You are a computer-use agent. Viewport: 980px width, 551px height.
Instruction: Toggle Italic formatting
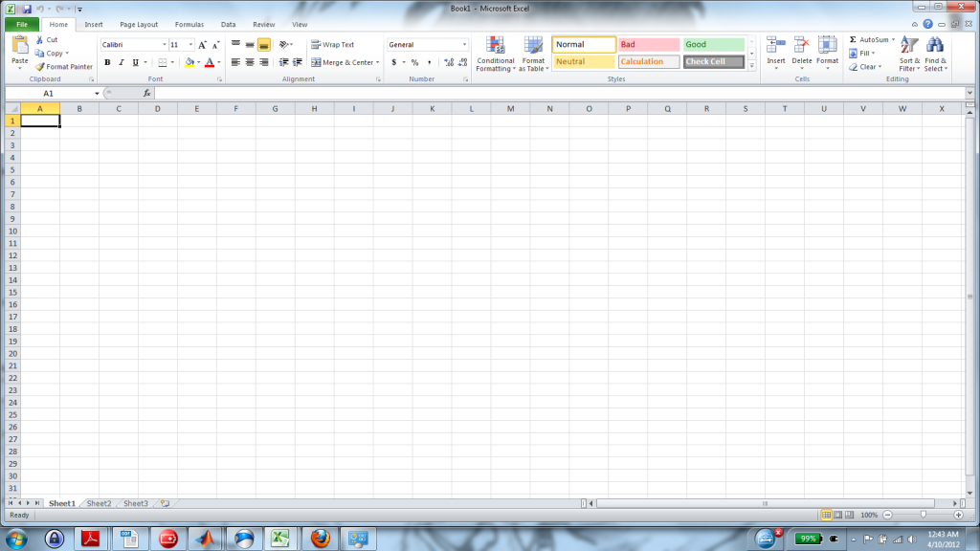point(122,62)
